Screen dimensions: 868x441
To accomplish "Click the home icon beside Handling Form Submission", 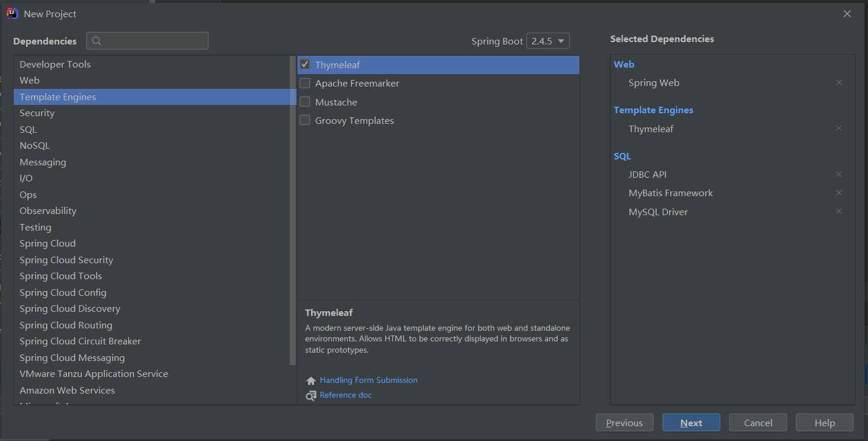I will [311, 381].
